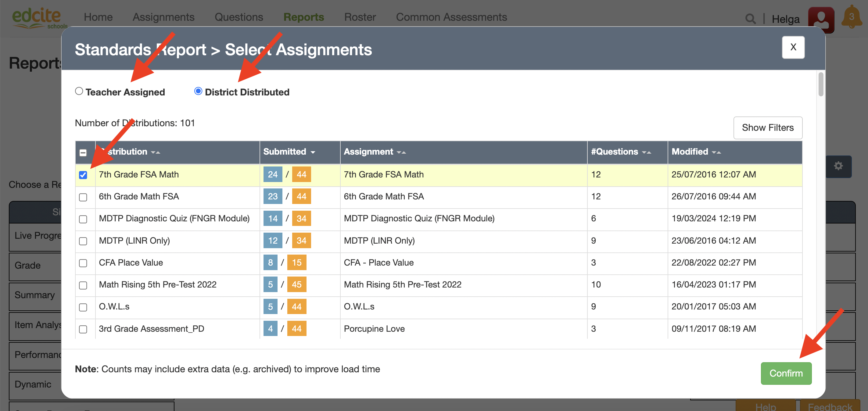
Task: Sort by the Assignment column arrows
Action: coord(401,152)
